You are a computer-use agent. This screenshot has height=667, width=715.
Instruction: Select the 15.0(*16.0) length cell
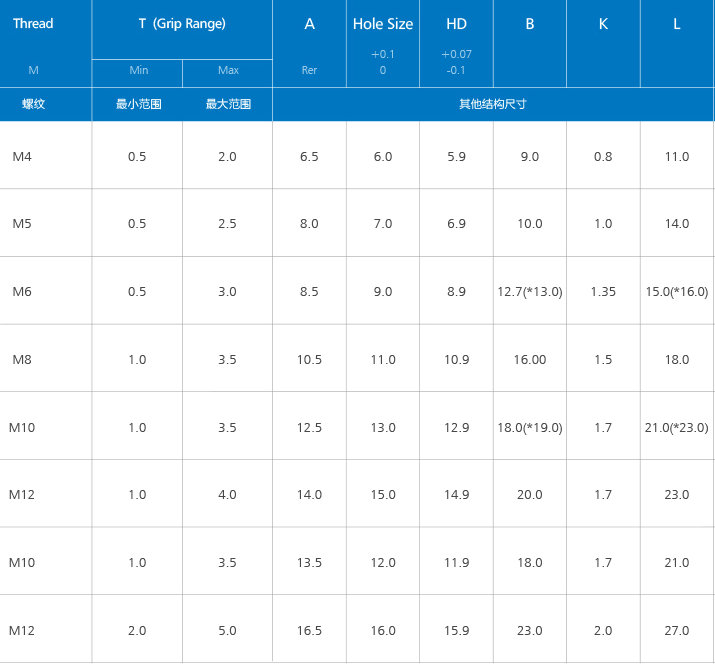pyautogui.click(x=677, y=292)
